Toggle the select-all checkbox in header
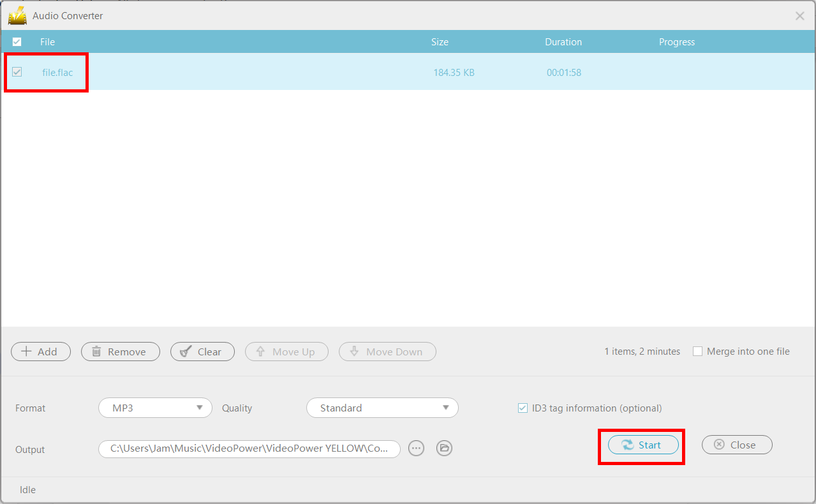The width and height of the screenshot is (816, 504). point(17,41)
